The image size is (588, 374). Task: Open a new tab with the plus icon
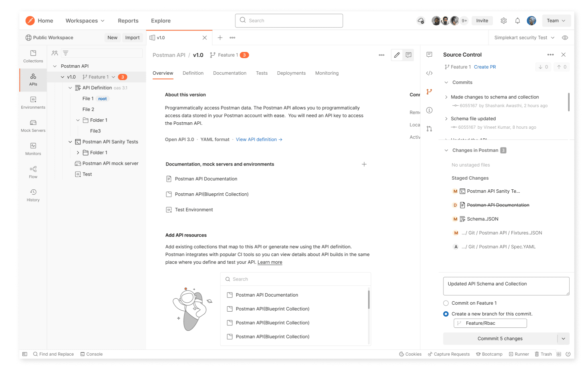point(220,38)
